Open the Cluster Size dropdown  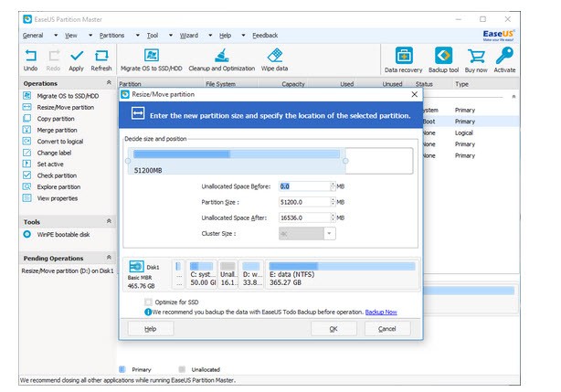[329, 234]
